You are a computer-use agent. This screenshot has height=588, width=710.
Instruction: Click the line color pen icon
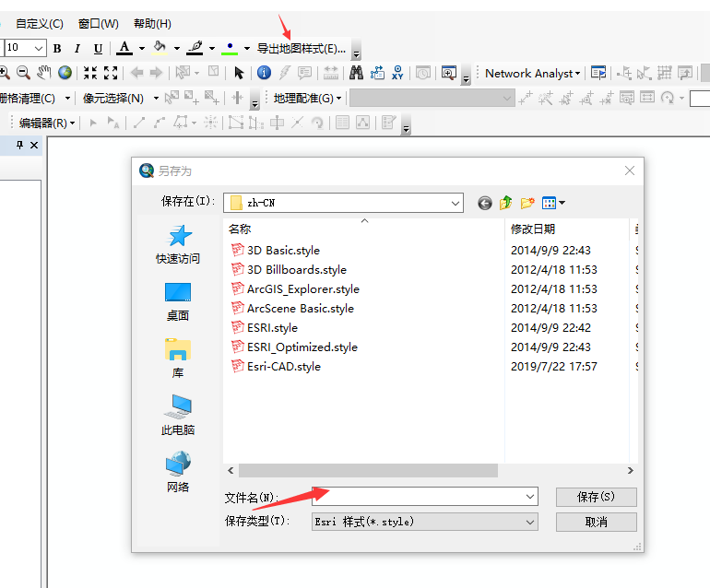click(x=195, y=48)
